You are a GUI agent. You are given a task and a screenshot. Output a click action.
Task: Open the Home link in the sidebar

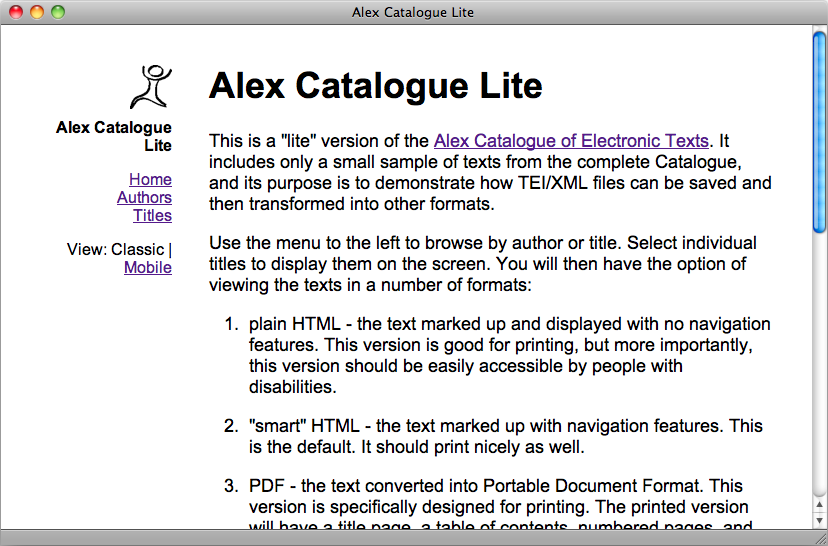(150, 180)
